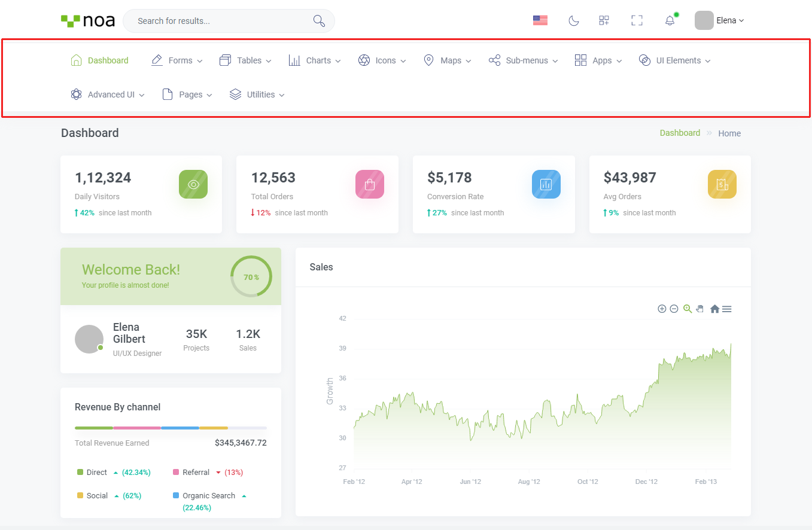Open the UI Elements menu
Screen dimensions: 812x530
tap(675, 60)
